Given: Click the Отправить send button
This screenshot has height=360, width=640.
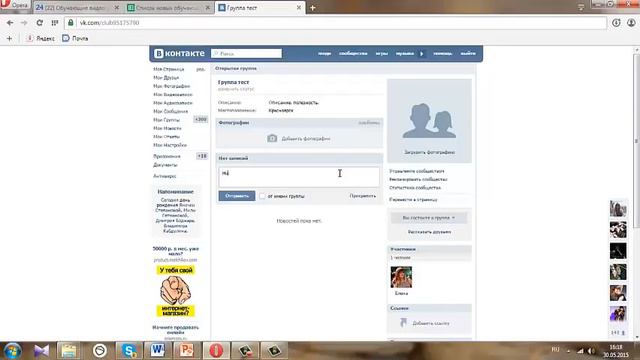Looking at the screenshot, I should point(237,196).
